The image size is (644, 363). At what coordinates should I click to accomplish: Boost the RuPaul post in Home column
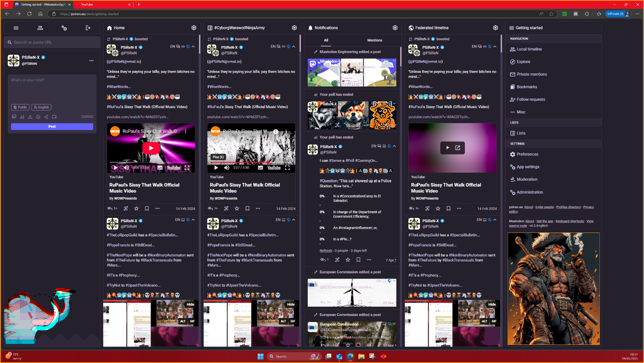point(126,209)
